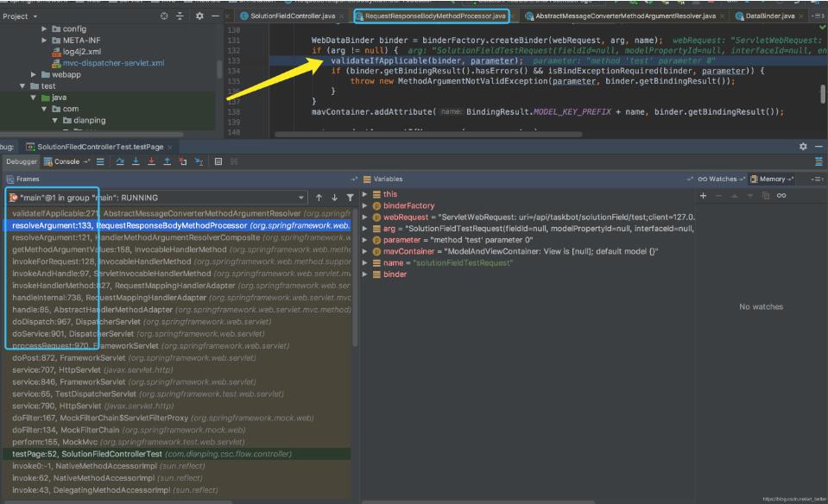
Task: Click the Evaluate Expression calculator icon
Action: point(218,161)
